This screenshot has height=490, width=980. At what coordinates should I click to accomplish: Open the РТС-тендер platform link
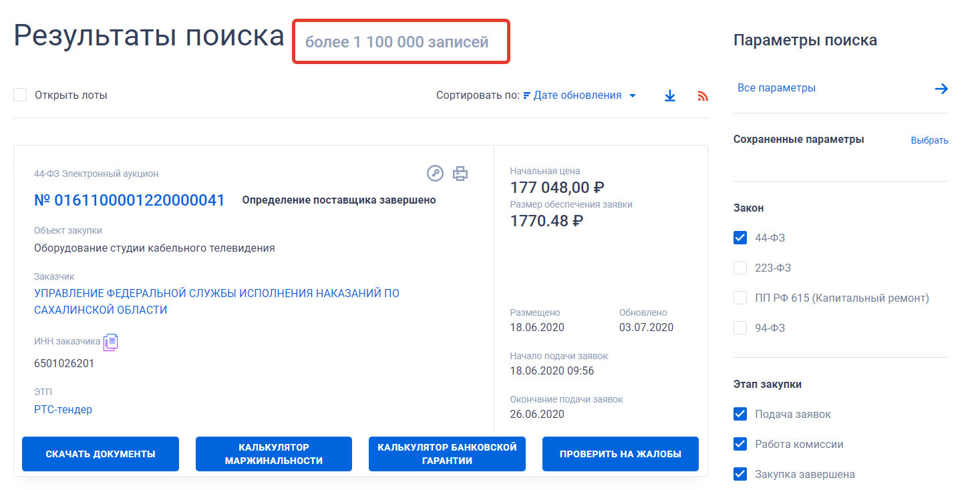(x=63, y=409)
